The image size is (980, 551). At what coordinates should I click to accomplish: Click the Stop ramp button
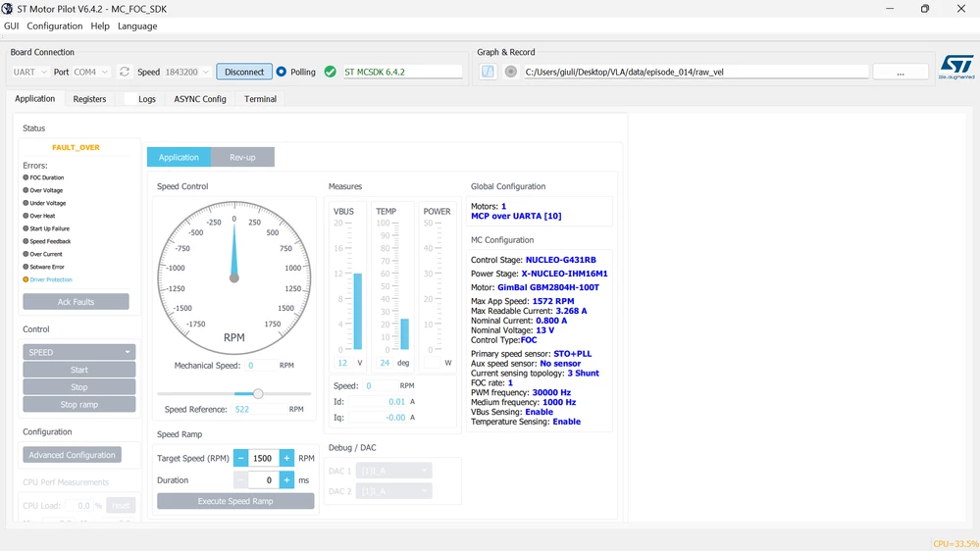click(x=78, y=405)
